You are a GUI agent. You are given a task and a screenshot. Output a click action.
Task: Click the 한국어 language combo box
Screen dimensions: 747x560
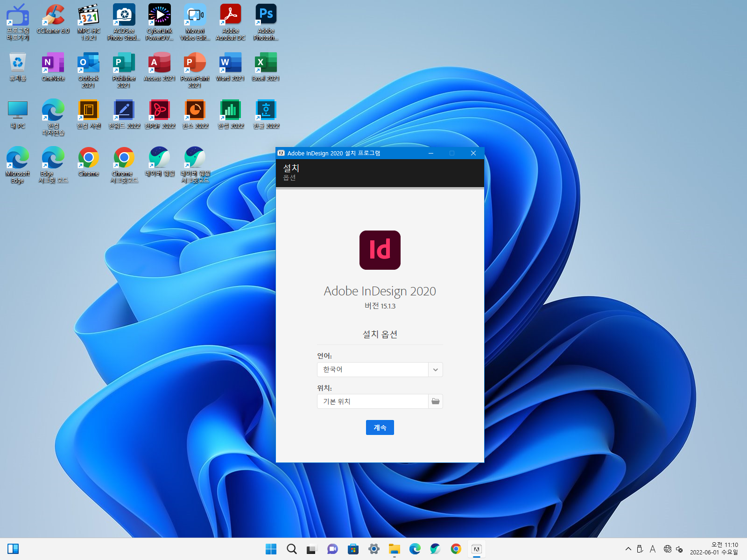click(380, 370)
